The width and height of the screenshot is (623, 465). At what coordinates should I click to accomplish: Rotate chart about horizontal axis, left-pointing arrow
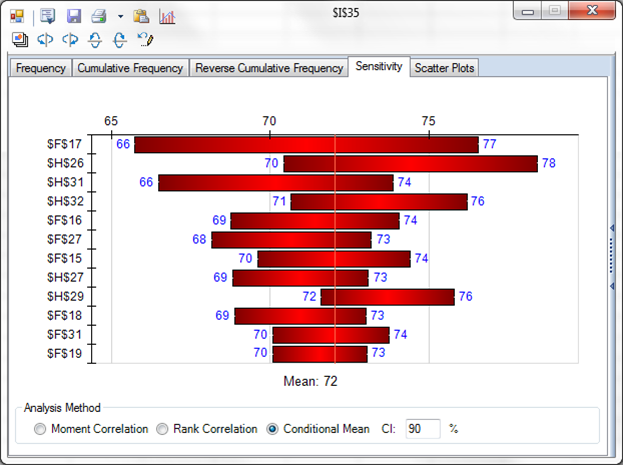(x=95, y=40)
